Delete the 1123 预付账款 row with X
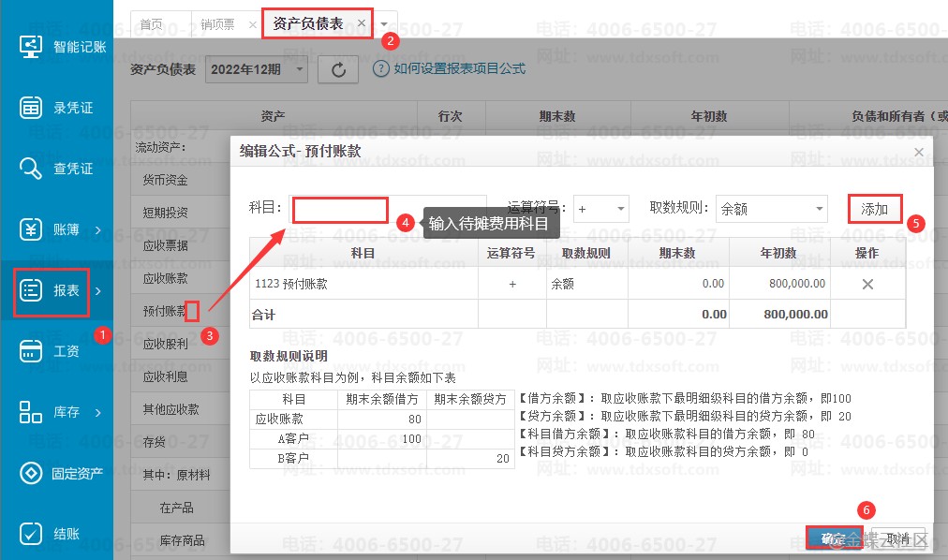This screenshot has width=948, height=560. click(867, 284)
